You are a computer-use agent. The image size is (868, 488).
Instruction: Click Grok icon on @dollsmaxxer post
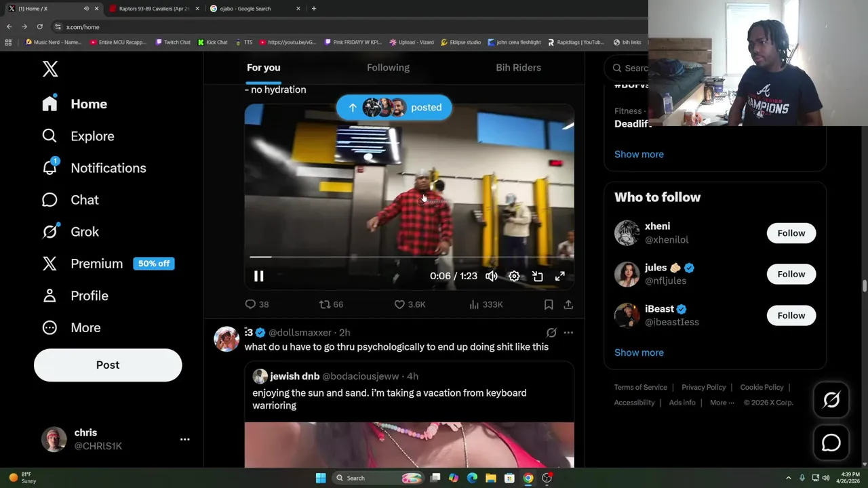click(551, 332)
